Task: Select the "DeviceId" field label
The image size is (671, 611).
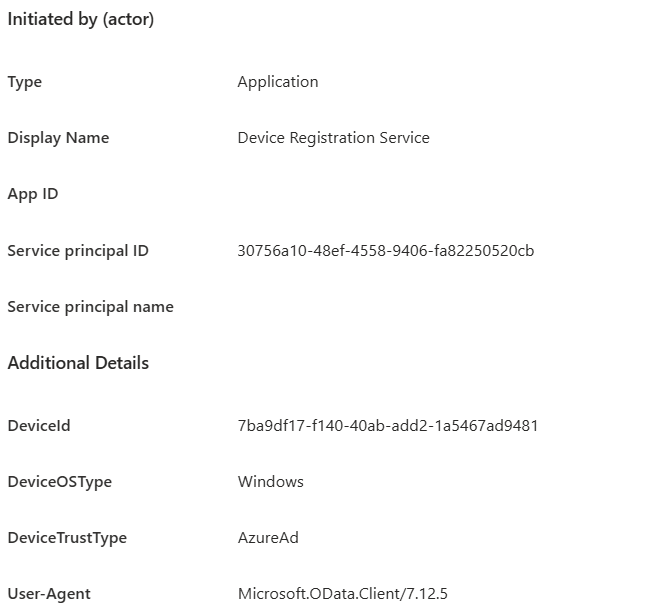Action: pyautogui.click(x=39, y=426)
